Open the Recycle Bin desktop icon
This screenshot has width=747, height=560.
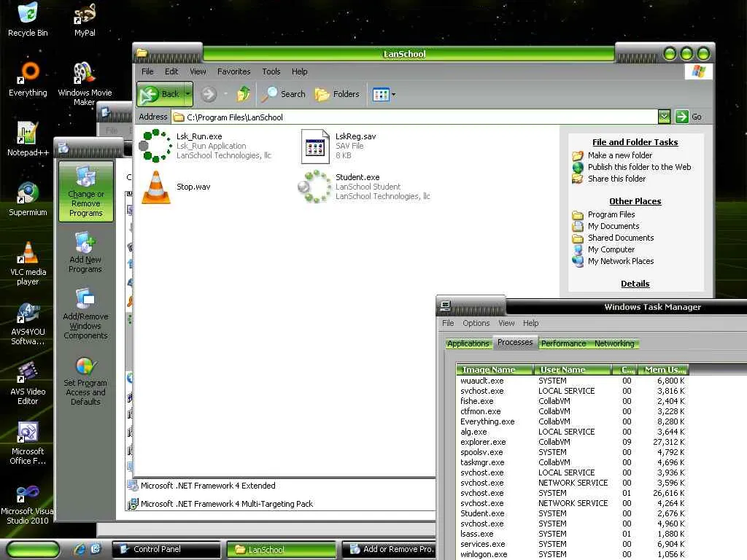click(x=28, y=19)
